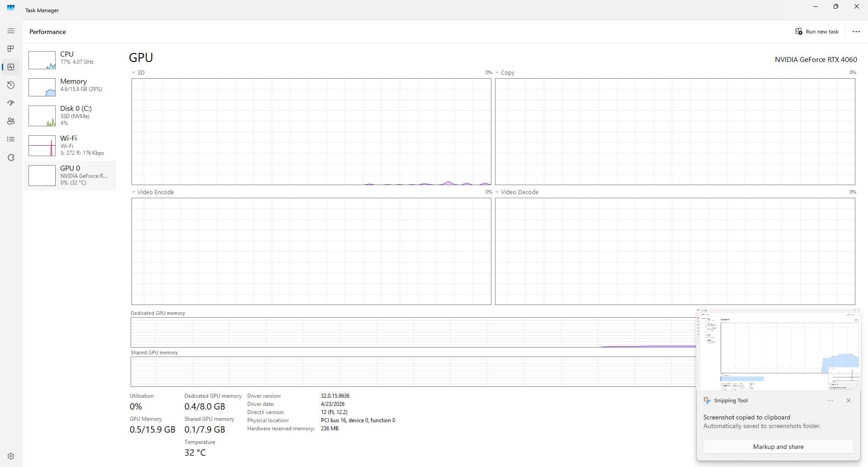Viewport: 868px width, 467px height.
Task: Select the GPU 0 performance entry
Action: pyautogui.click(x=70, y=175)
